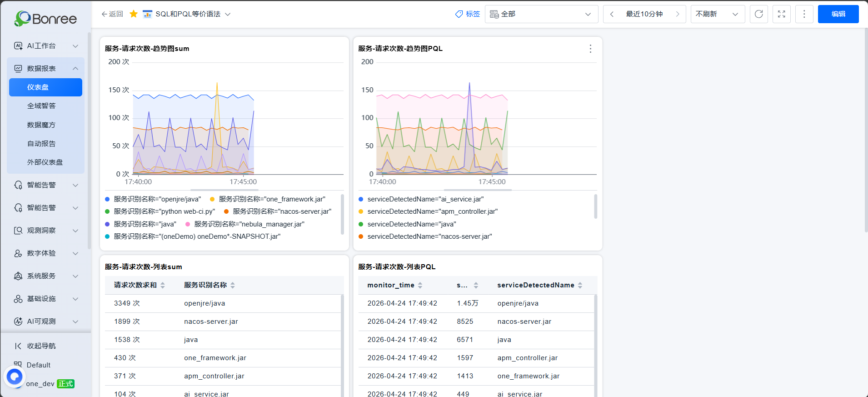Expand the AI工作台 sidebar menu
Screen dimensions: 868x397
tap(45, 46)
